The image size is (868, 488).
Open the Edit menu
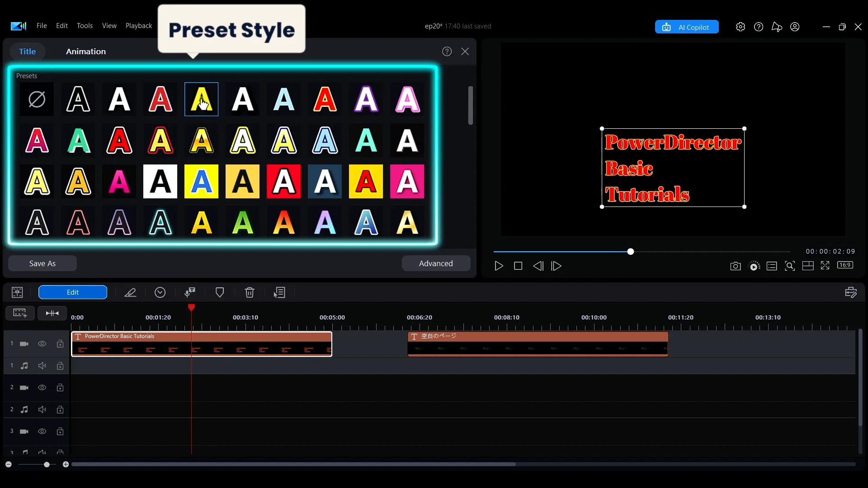62,26
